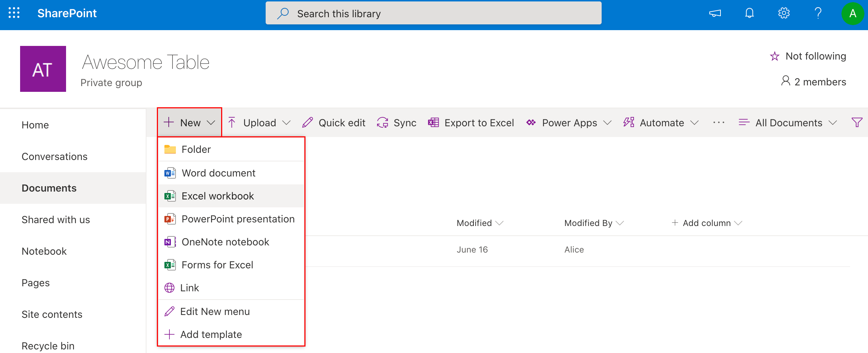Click the megaphone feedback icon
The image size is (868, 353).
point(715,13)
